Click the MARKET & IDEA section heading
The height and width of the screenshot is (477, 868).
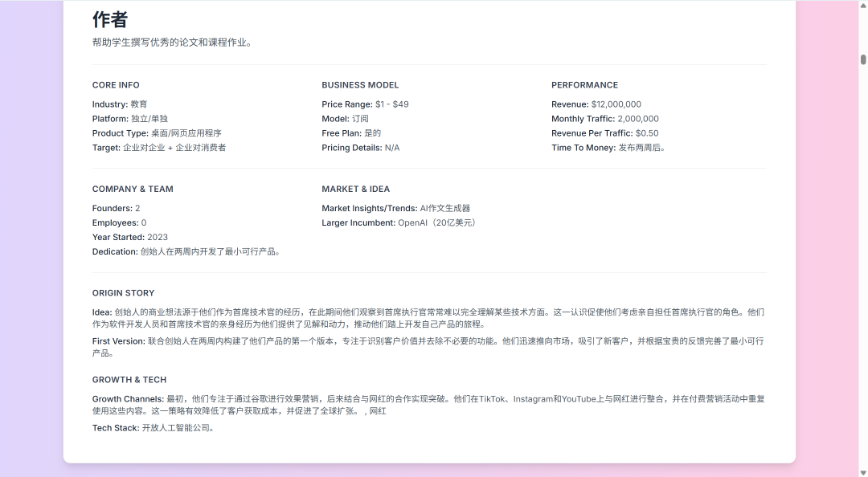pos(355,190)
